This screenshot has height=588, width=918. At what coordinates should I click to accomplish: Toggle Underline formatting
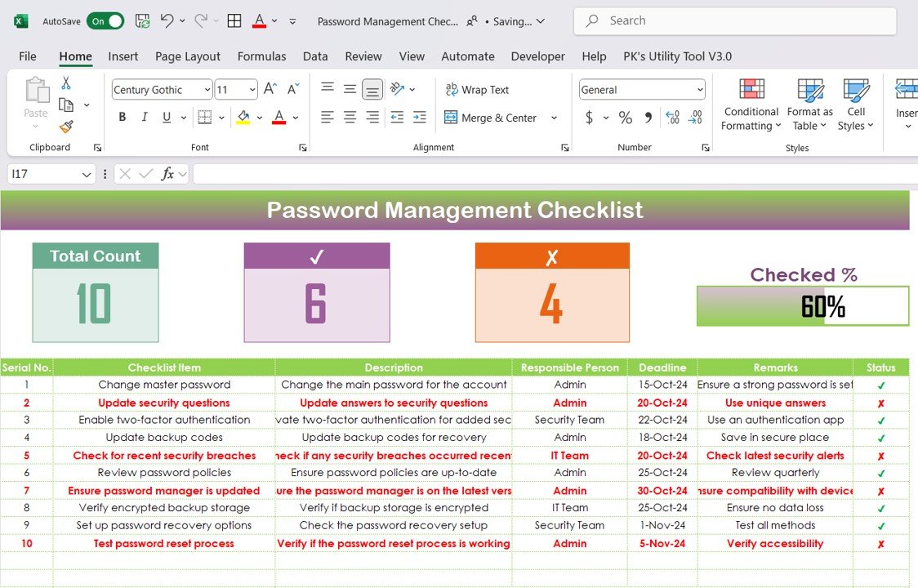pos(167,117)
